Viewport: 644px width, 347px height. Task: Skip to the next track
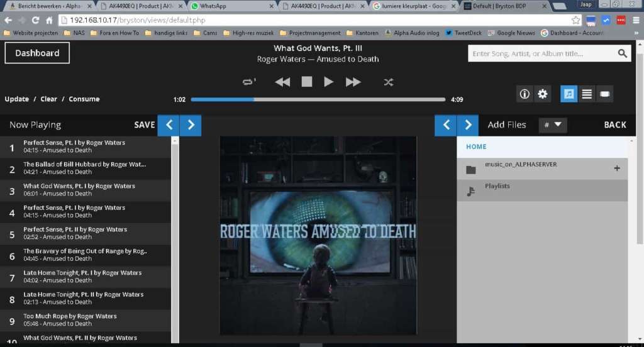point(353,82)
